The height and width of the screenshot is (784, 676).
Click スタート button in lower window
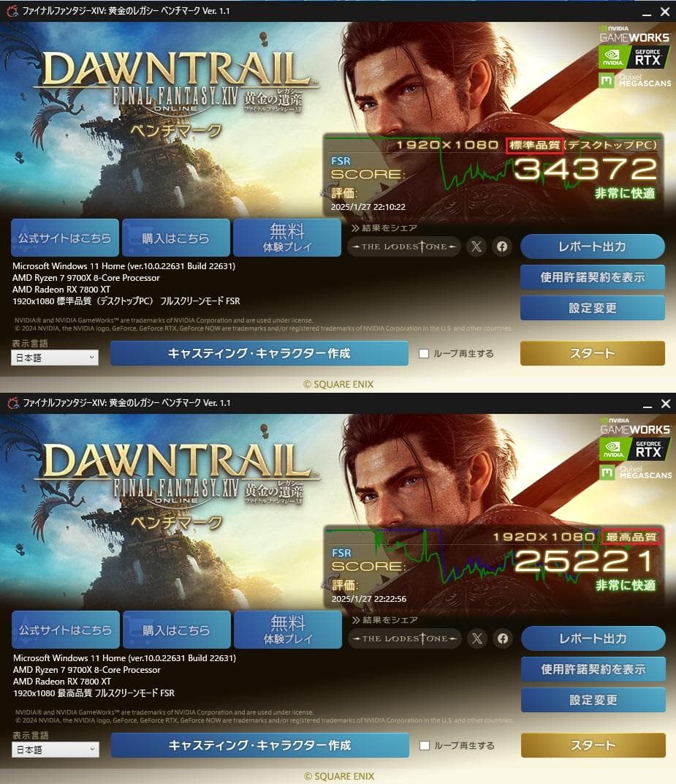(x=593, y=745)
